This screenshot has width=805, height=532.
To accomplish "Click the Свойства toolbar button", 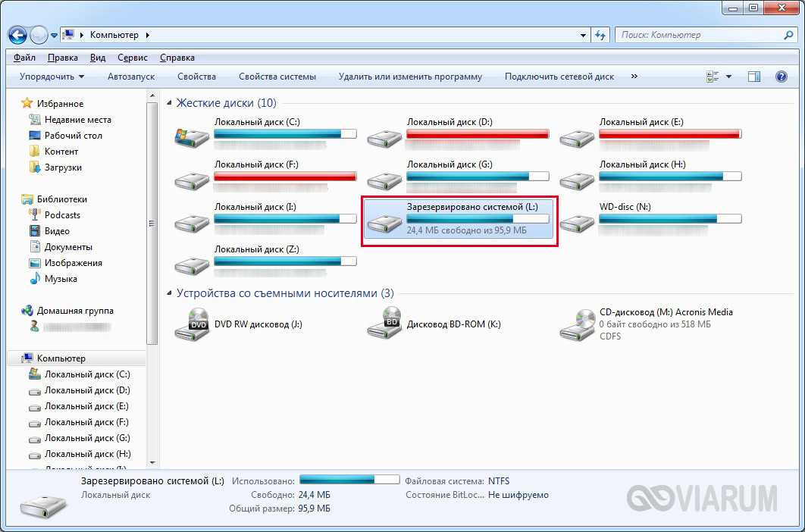I will tap(196, 77).
